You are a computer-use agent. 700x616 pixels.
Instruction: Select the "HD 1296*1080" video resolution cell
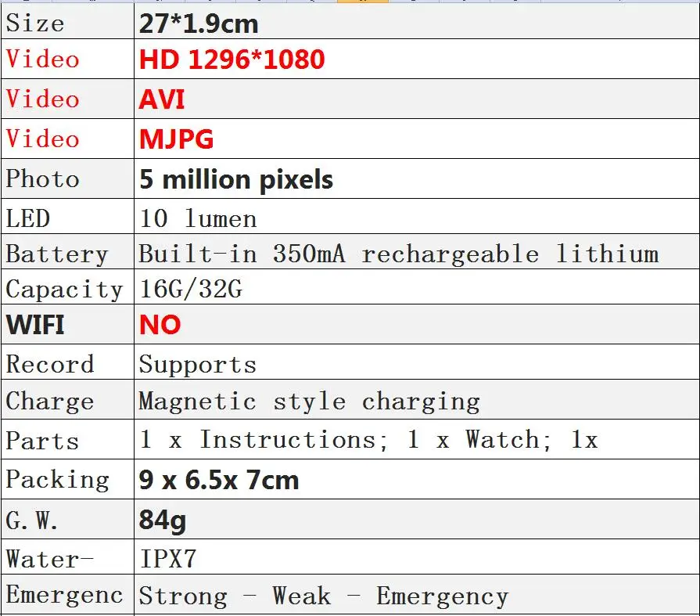[x=417, y=59]
